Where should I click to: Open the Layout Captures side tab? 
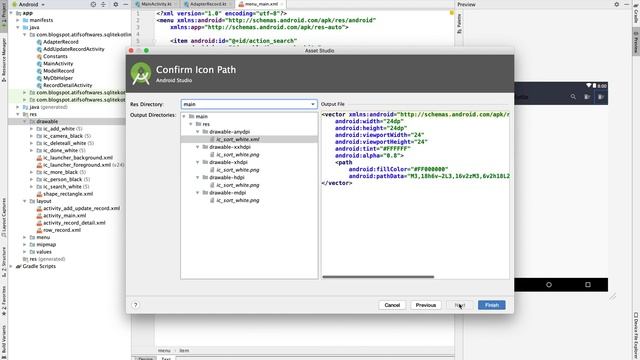pyautogui.click(x=4, y=217)
